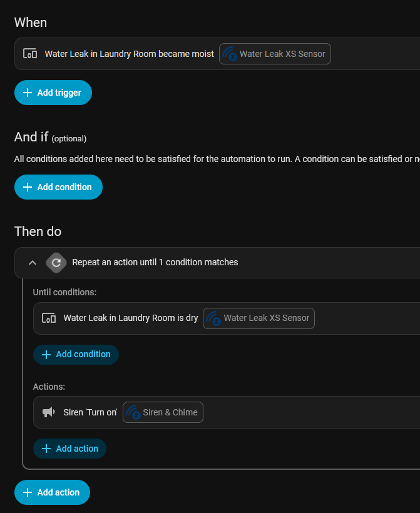Open the 'Repeat an action until 1 condition matches' row

click(x=155, y=263)
